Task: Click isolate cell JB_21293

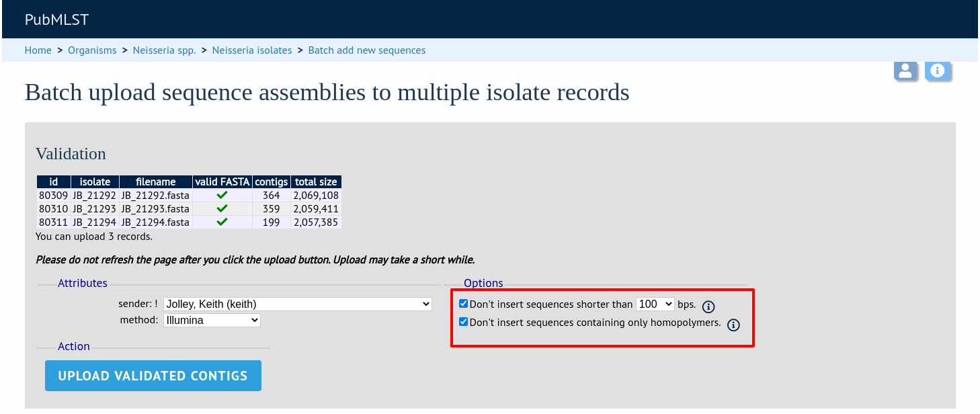Action: pos(95,208)
